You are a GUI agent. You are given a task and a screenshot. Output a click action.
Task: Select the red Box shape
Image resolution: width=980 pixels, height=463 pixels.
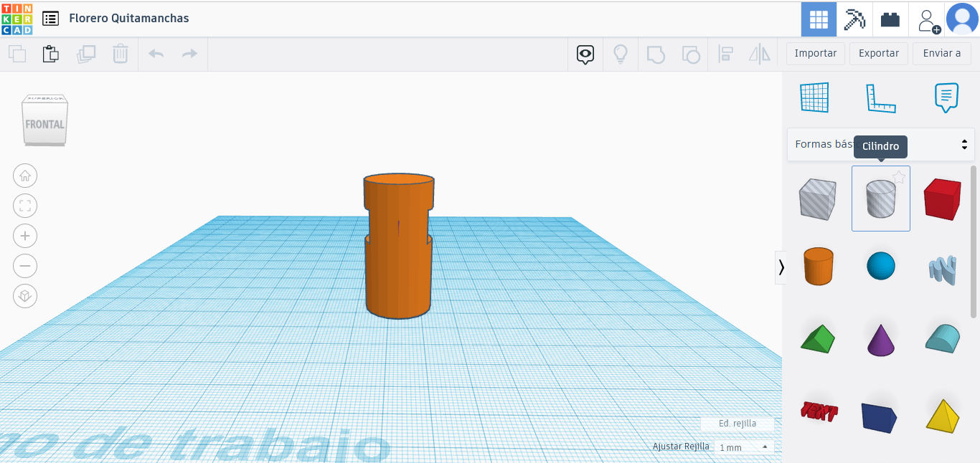pyautogui.click(x=942, y=199)
